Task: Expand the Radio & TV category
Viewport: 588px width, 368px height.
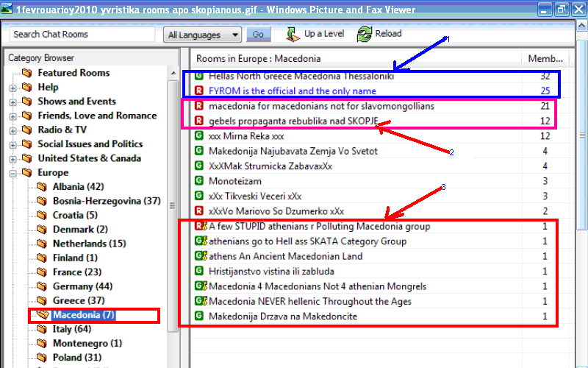Action: tap(12, 131)
